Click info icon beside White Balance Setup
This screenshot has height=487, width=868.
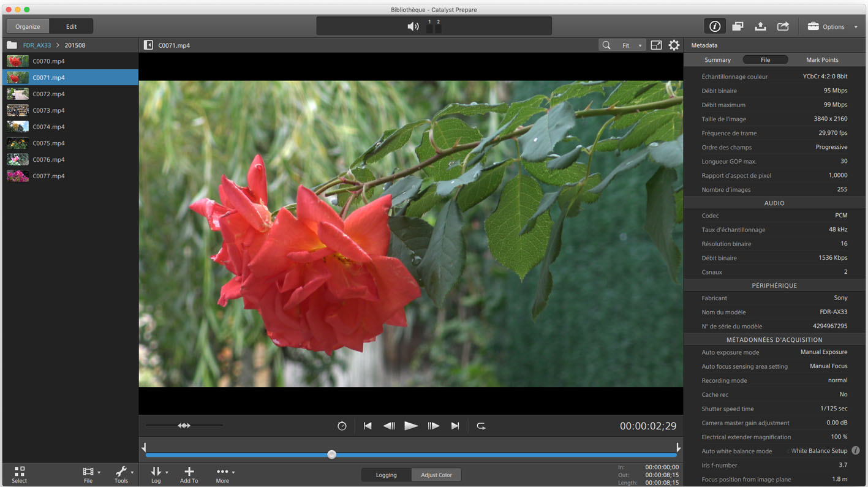point(856,451)
